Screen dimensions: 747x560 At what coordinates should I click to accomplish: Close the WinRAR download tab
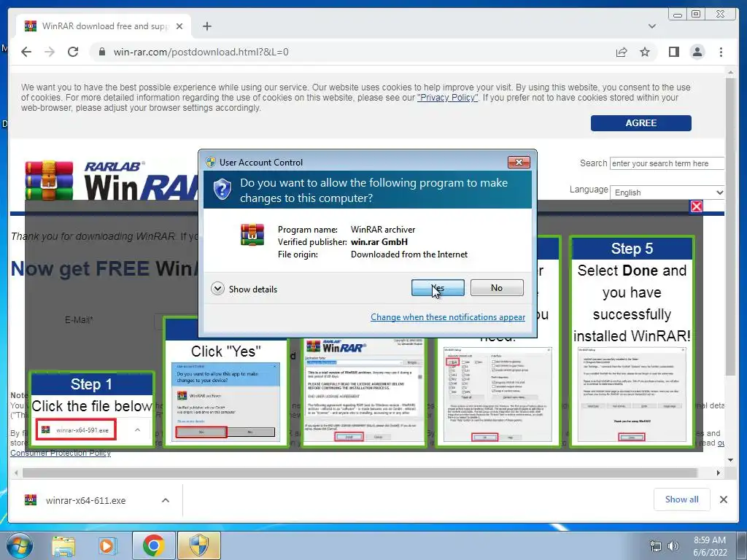pos(179,26)
